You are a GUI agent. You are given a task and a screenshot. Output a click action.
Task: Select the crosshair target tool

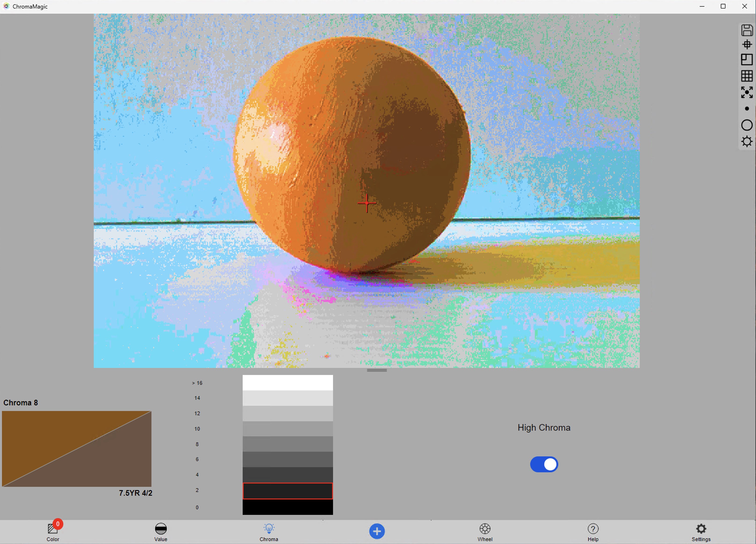click(747, 44)
